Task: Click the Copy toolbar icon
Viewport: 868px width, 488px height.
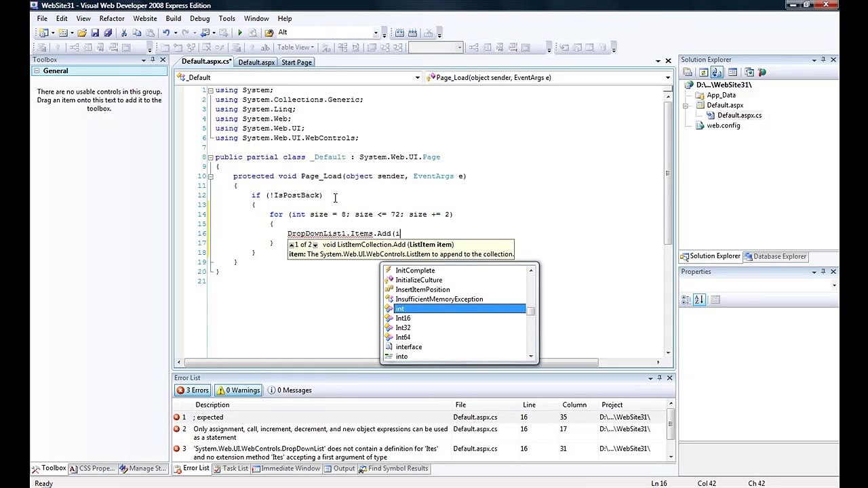Action: point(137,33)
